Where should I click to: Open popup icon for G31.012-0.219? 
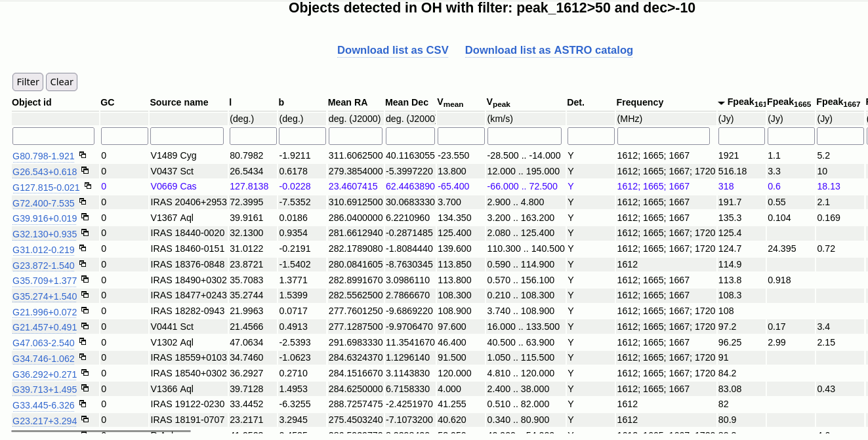click(83, 249)
